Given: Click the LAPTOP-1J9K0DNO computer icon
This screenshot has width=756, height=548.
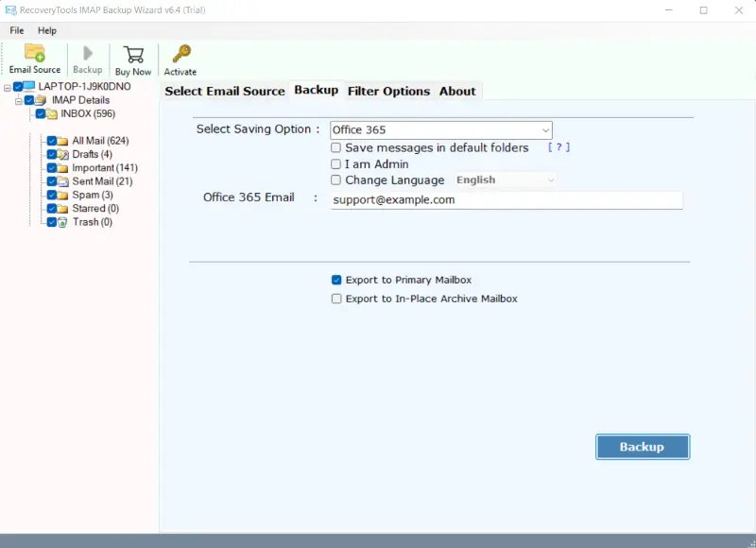Looking at the screenshot, I should (x=30, y=87).
